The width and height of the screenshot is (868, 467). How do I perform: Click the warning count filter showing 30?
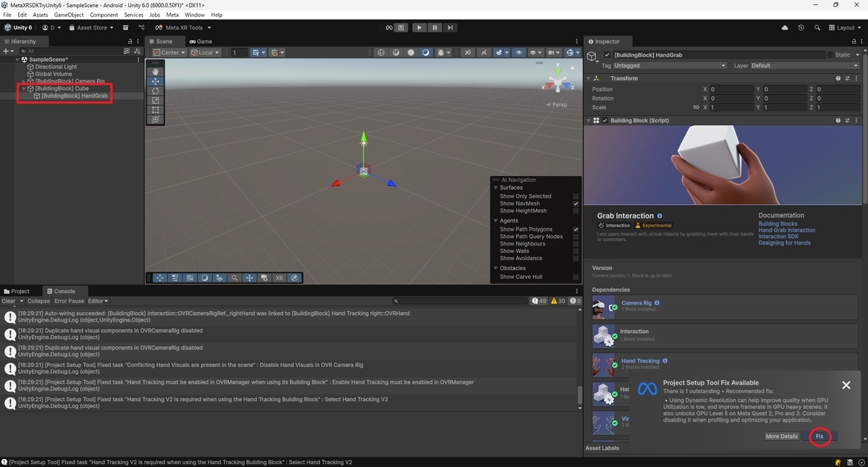558,300
